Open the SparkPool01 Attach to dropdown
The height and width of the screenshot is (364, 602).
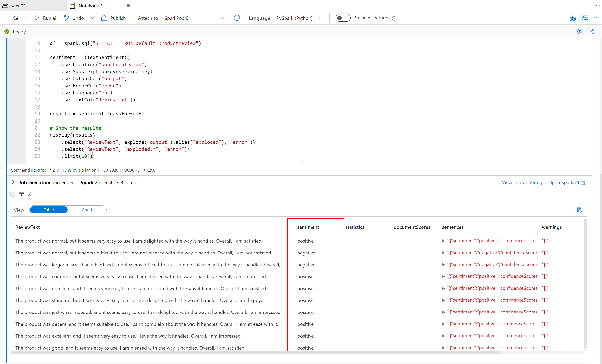coord(194,18)
